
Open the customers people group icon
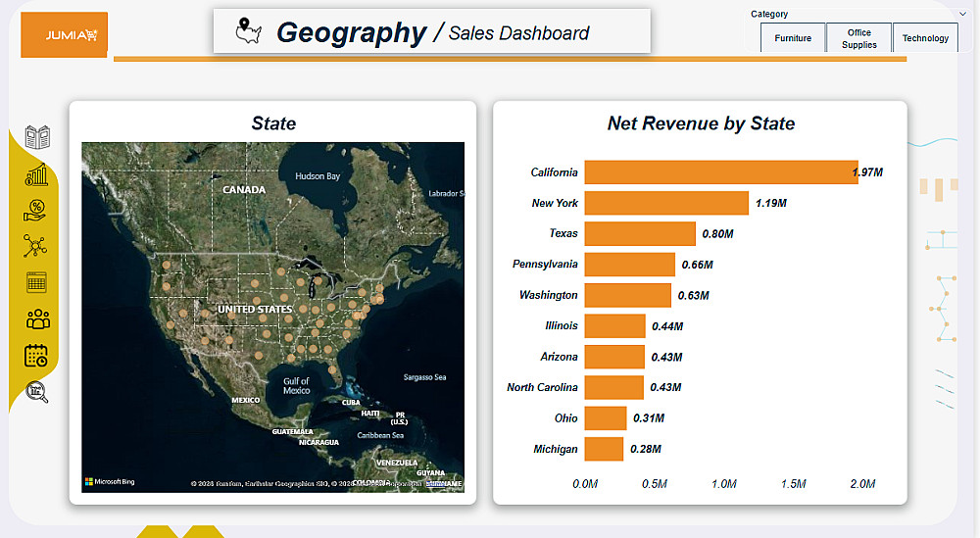[x=38, y=319]
